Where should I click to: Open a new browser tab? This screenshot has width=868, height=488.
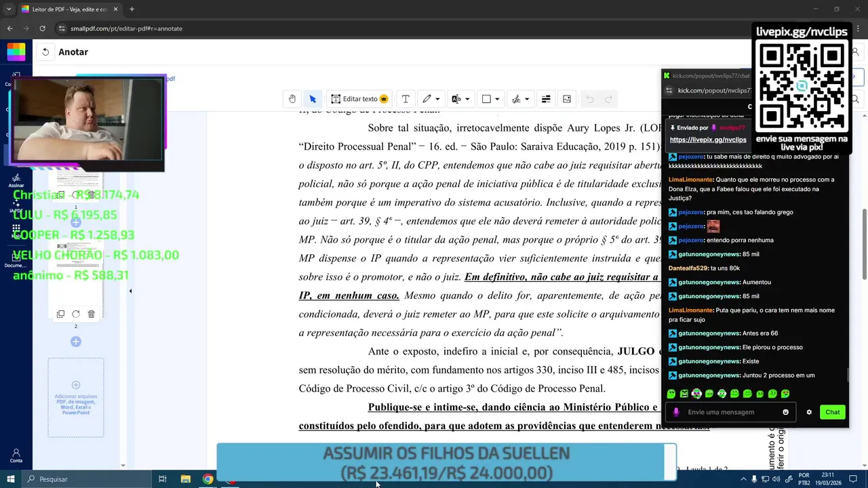[132, 9]
